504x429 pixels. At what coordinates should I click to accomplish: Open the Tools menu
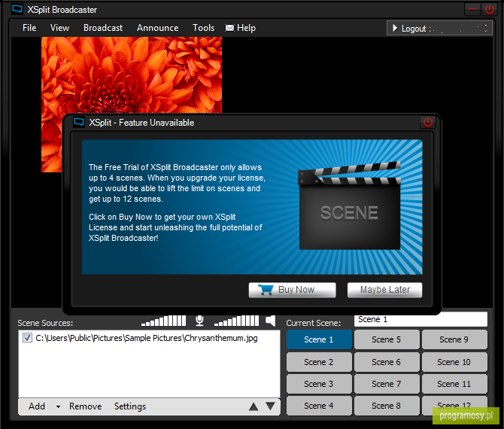203,28
